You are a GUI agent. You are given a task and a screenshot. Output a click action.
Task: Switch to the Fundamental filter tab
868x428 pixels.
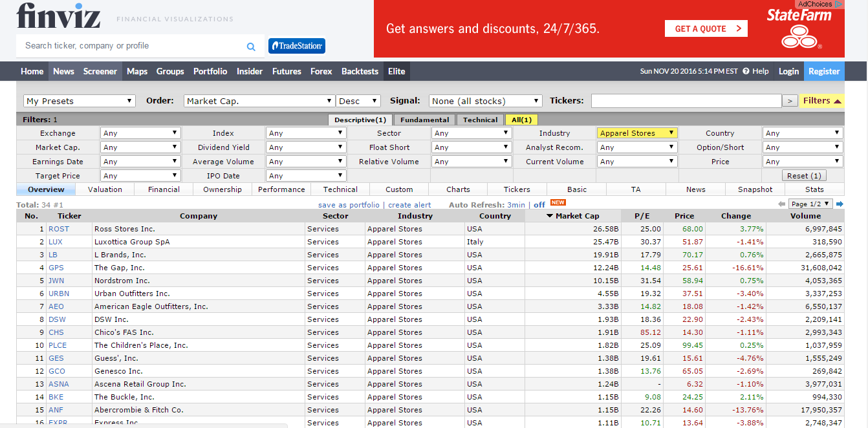(x=424, y=120)
